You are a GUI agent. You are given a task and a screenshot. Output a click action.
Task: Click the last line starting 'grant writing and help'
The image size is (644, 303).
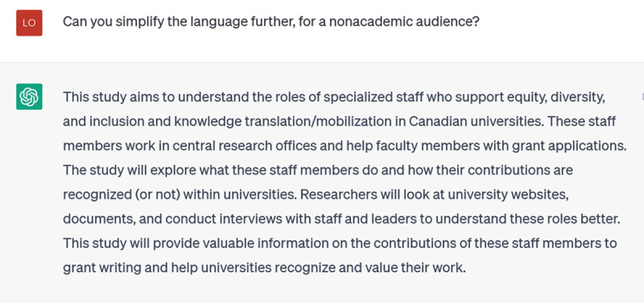coord(264,268)
